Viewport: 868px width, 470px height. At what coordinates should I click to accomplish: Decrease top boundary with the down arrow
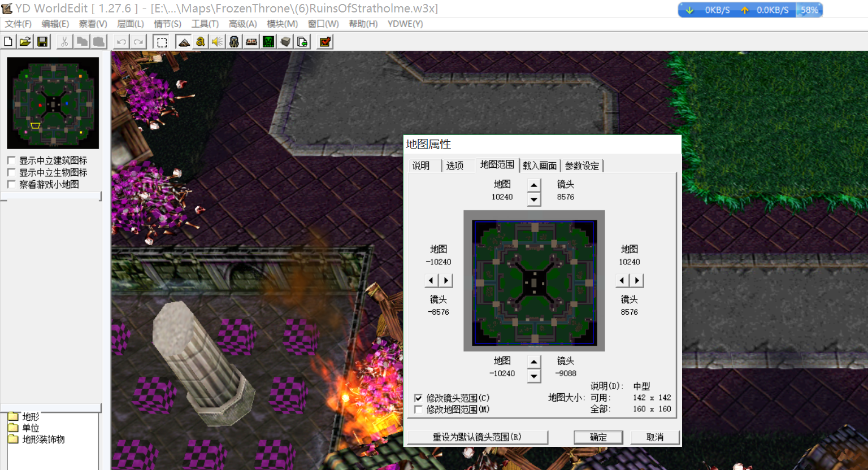[534, 199]
